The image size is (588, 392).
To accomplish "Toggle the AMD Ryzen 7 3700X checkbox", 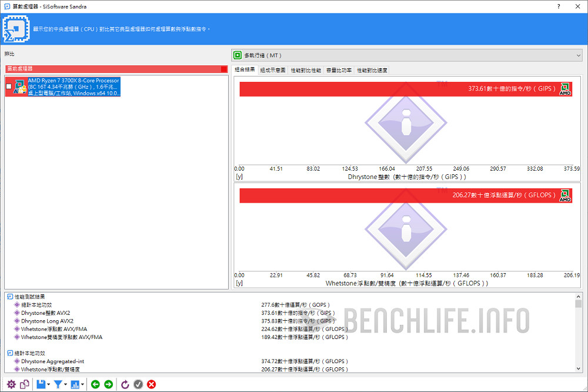I will 9,87.
